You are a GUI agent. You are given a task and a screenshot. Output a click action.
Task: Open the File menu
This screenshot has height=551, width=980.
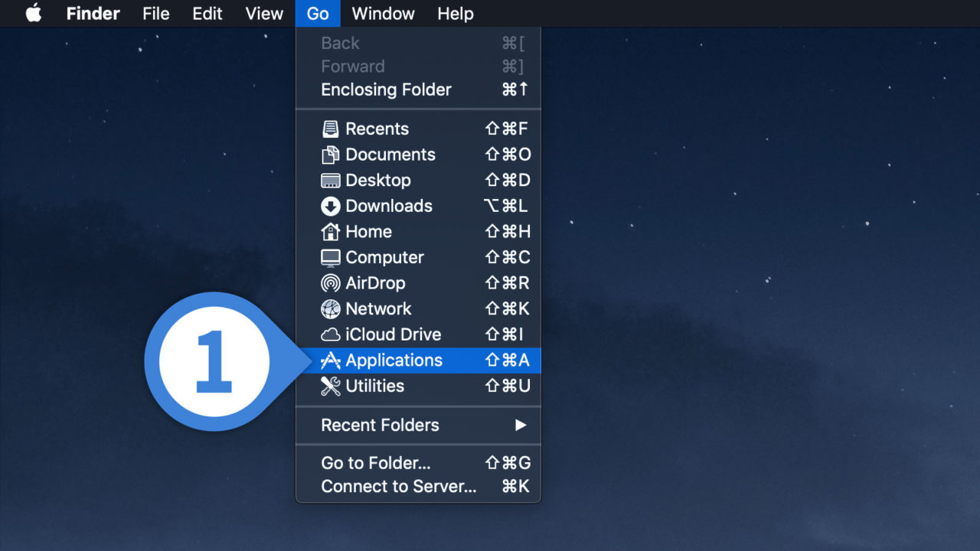click(156, 14)
